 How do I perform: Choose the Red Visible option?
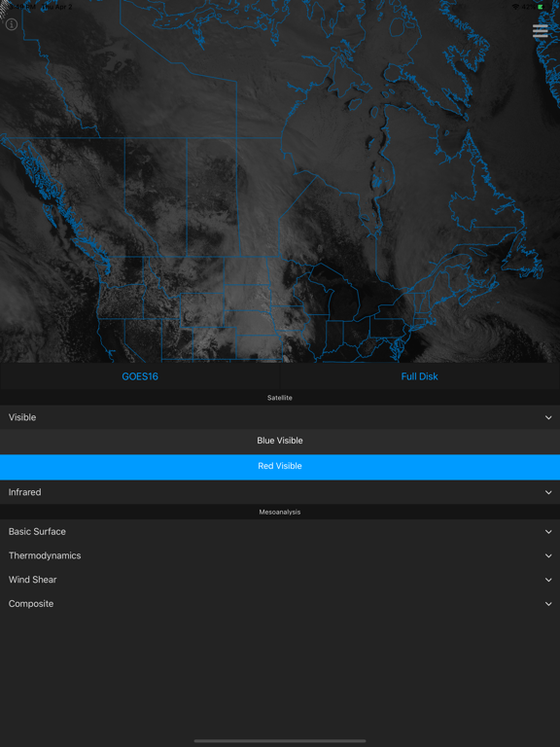280,467
